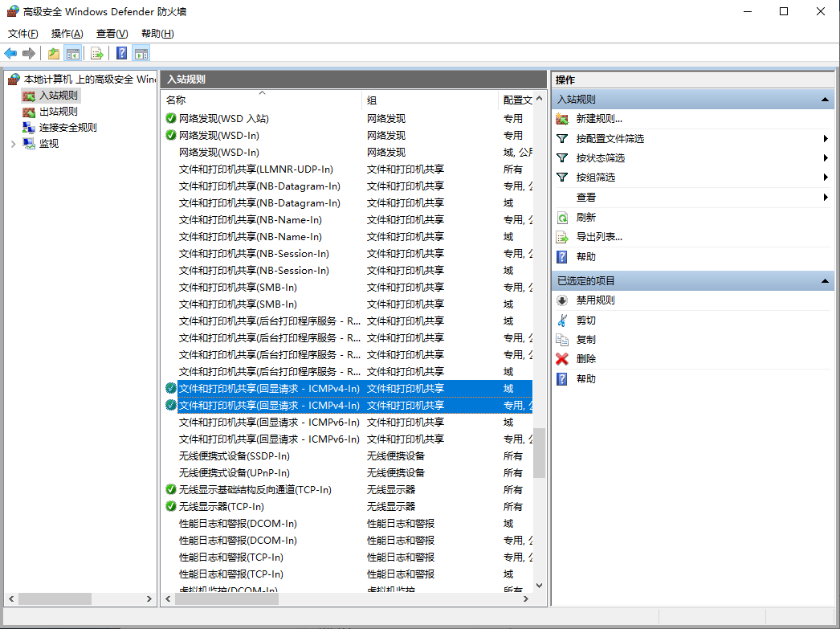Click the 剪切 scissors icon

pos(562,321)
